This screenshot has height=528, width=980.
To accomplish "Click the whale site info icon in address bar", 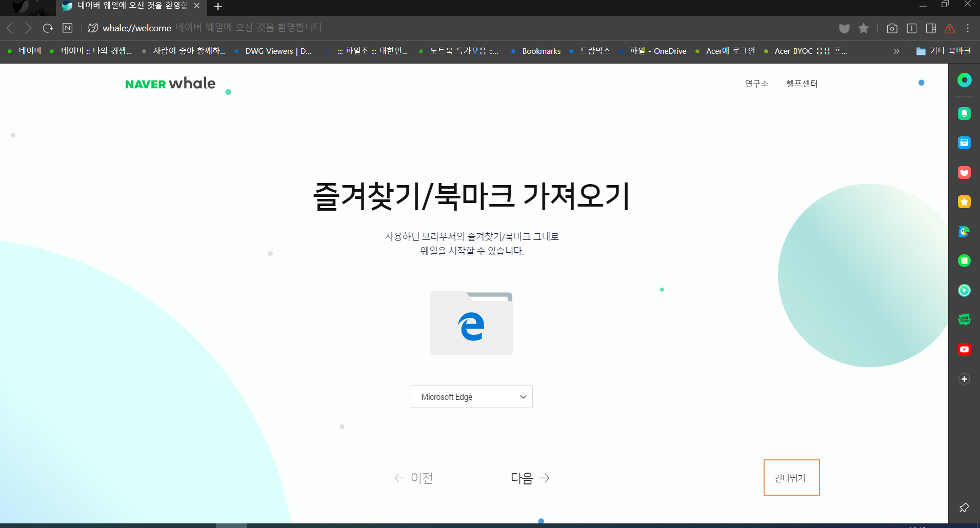I will click(x=93, y=28).
